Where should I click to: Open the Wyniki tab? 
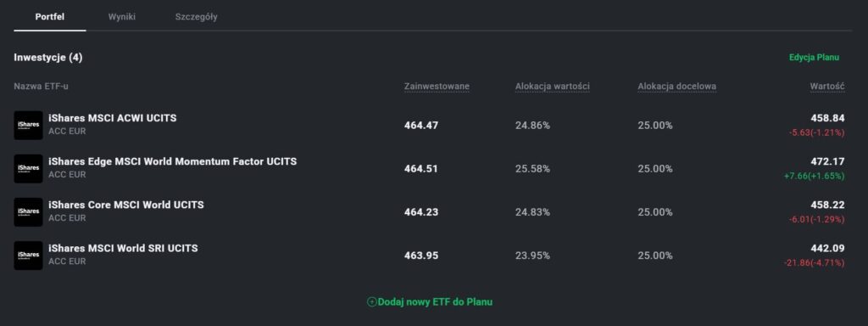pos(122,17)
